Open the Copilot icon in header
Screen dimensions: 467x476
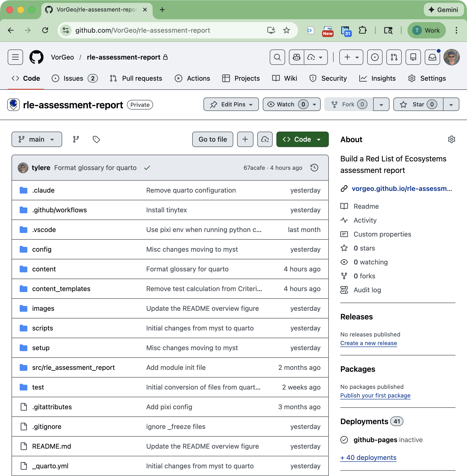point(297,57)
